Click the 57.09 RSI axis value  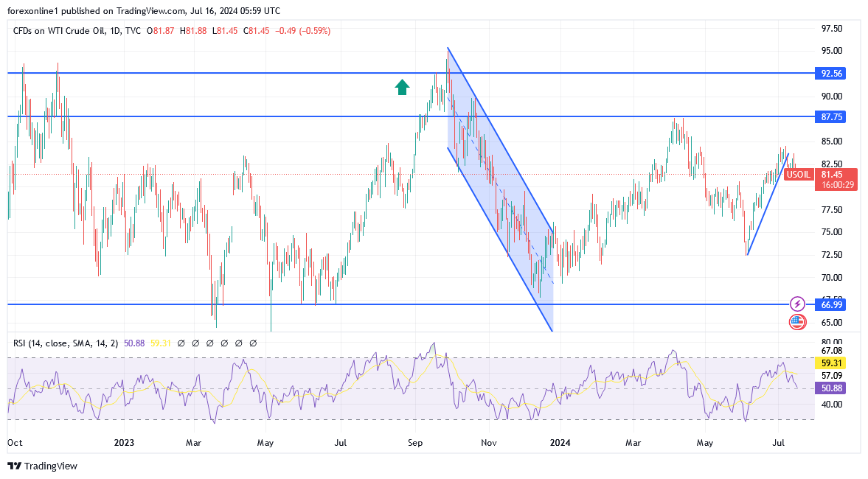click(831, 376)
